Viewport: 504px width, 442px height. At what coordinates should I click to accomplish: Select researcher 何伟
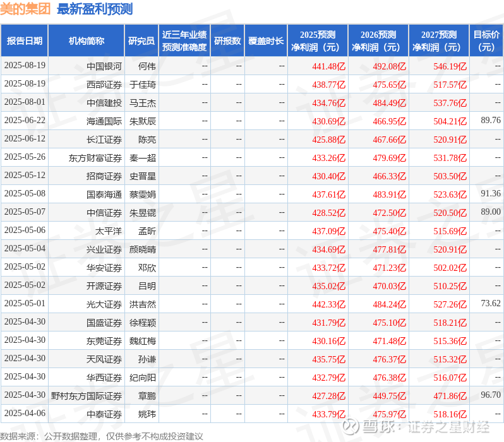147,66
